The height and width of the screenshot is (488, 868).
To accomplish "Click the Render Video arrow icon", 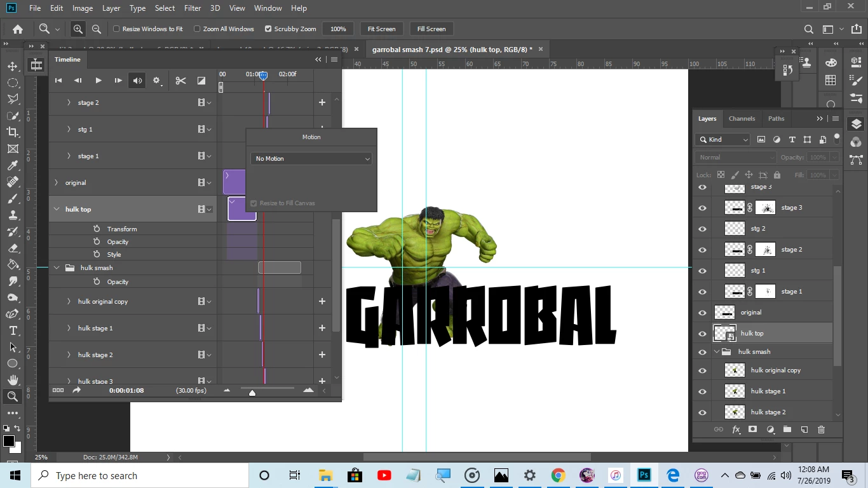I will [x=77, y=390].
